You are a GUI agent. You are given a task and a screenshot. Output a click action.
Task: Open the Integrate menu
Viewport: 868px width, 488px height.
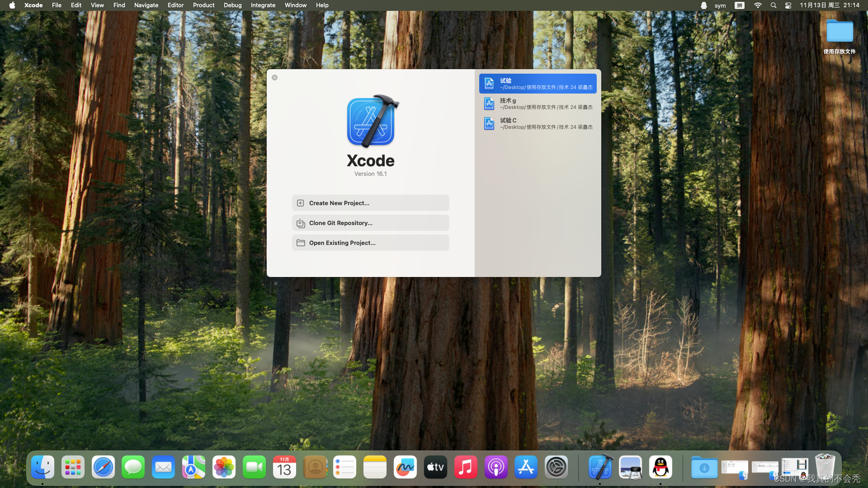[x=263, y=5]
